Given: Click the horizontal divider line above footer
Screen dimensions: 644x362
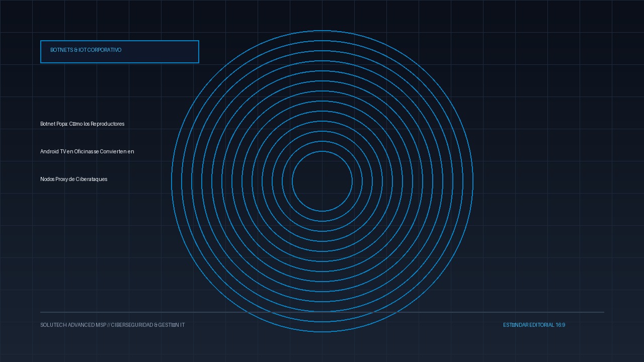Looking at the screenshot, I should pyautogui.click(x=322, y=312).
